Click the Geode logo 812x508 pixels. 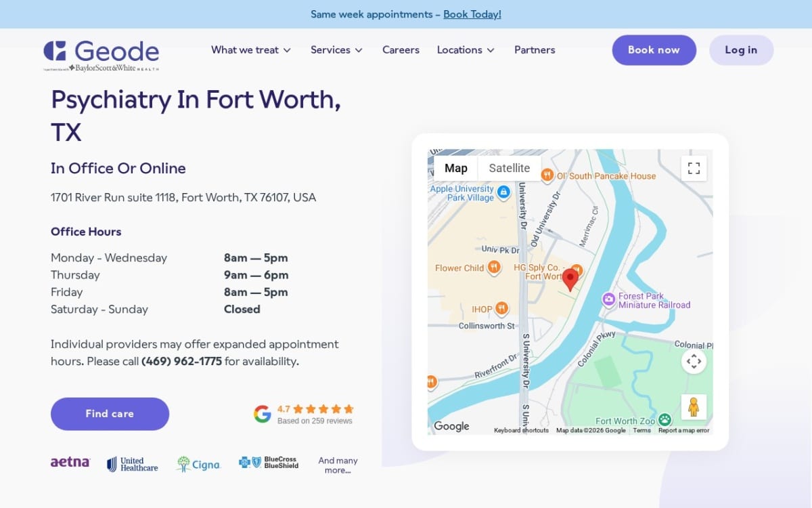click(101, 55)
